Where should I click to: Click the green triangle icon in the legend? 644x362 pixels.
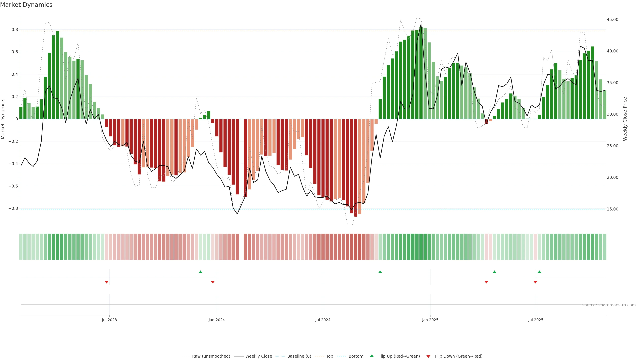click(x=372, y=356)
